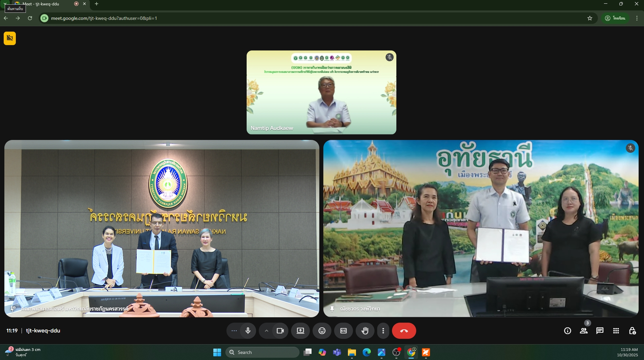Show the people participants panel
644x360 pixels.
coord(584,331)
